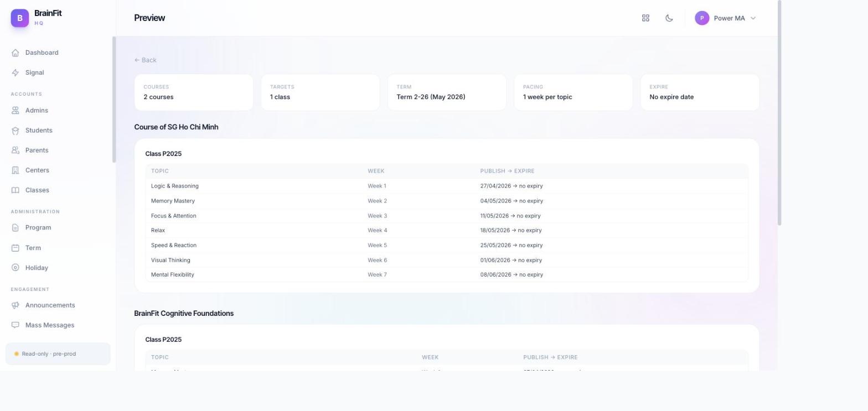This screenshot has height=411, width=868.
Task: Click the Term 2-26 (May 2026) card
Action: (447, 92)
